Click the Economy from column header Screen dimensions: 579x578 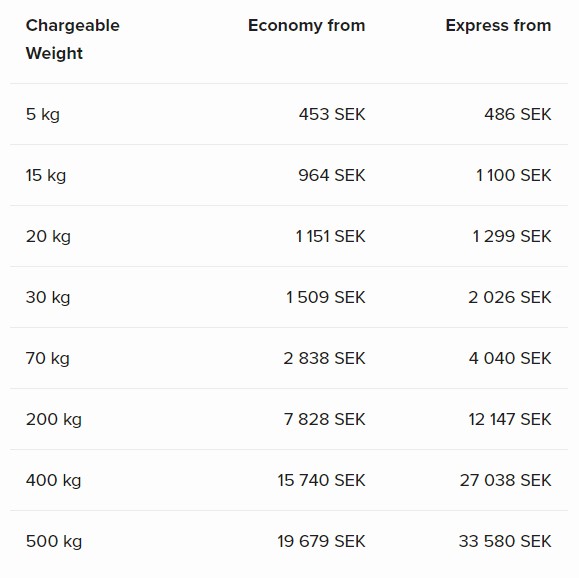pos(306,25)
